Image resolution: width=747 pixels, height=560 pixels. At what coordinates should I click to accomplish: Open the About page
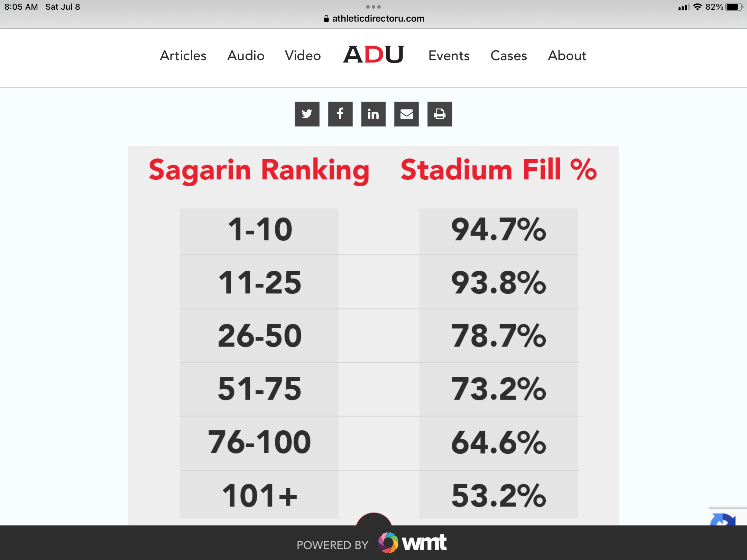(567, 56)
